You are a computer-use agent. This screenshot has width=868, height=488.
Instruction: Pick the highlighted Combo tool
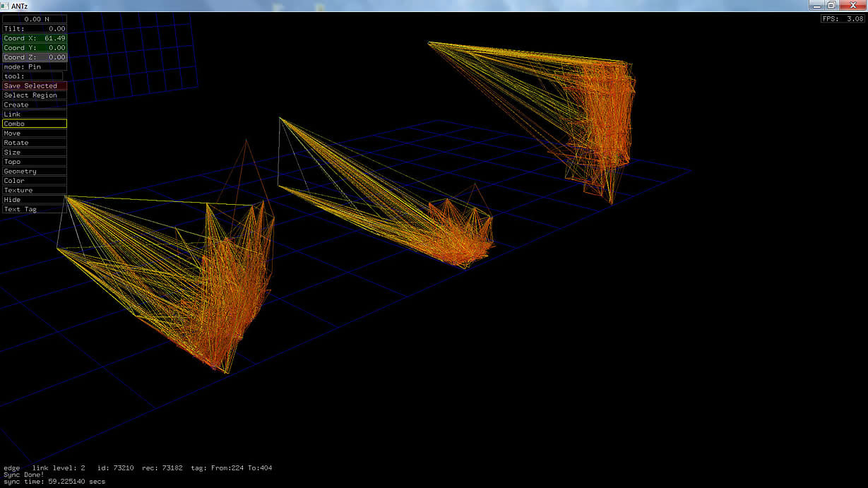tap(35, 124)
